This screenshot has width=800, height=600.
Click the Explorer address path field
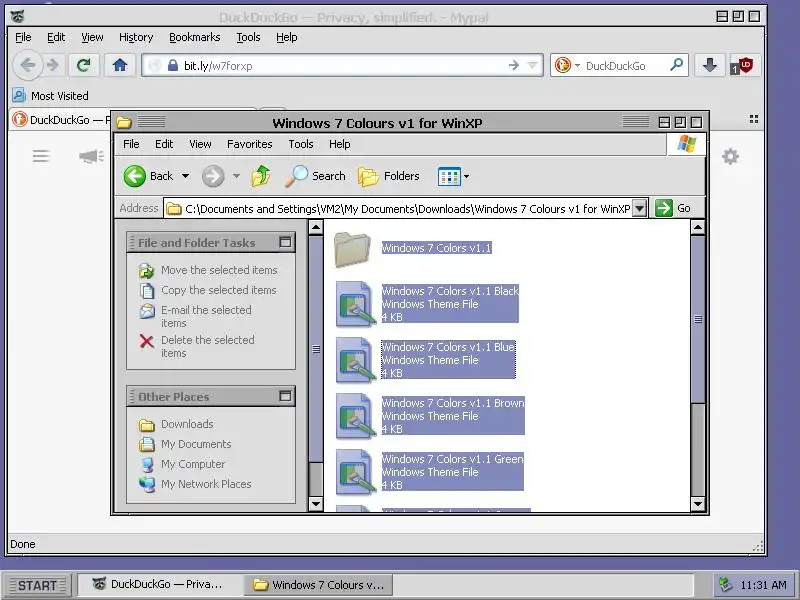pos(399,209)
